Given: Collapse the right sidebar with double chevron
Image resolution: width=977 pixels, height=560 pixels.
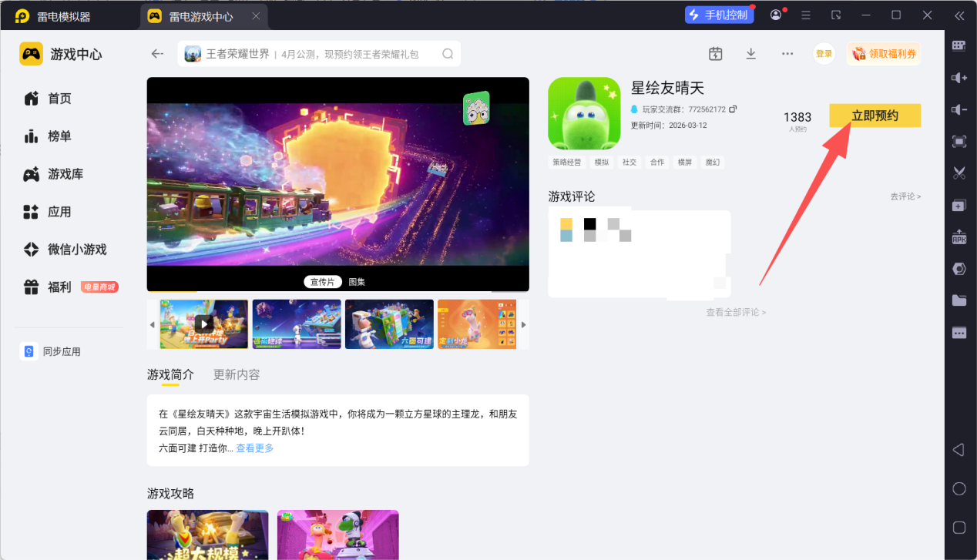Looking at the screenshot, I should pos(959,15).
